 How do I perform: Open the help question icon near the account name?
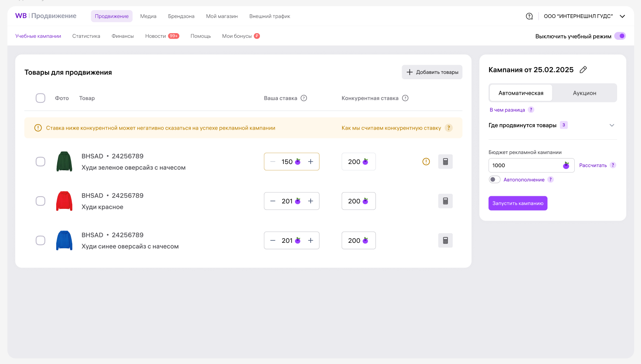point(529,16)
